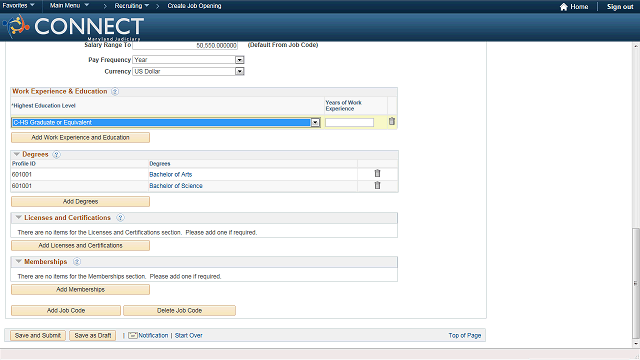Image resolution: width=640 pixels, height=360 pixels.
Task: Delete the Bachelor of Arts degree row
Action: (377, 173)
